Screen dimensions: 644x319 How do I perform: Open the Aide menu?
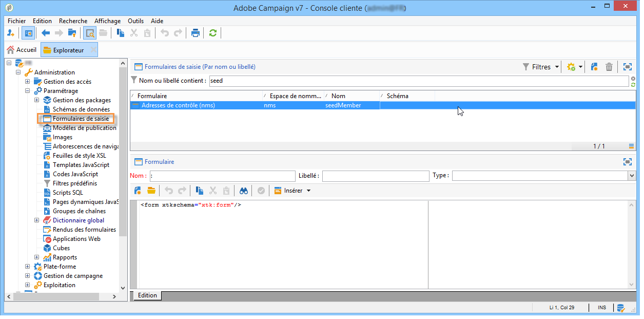[x=157, y=21]
